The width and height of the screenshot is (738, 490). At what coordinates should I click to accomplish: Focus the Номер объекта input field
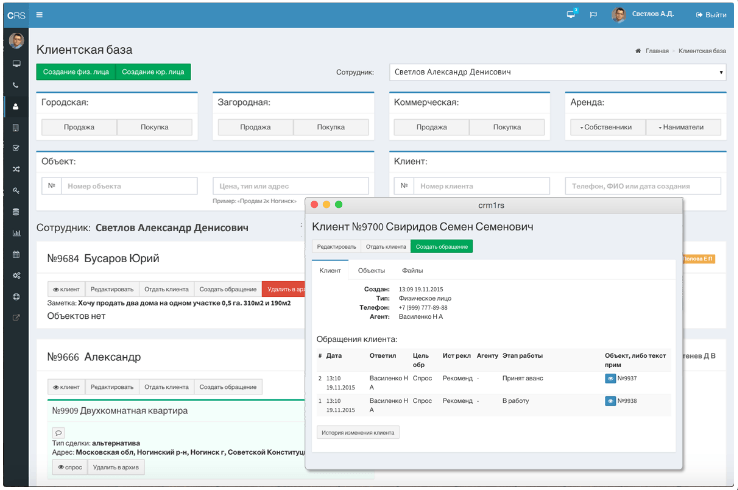tap(129, 186)
